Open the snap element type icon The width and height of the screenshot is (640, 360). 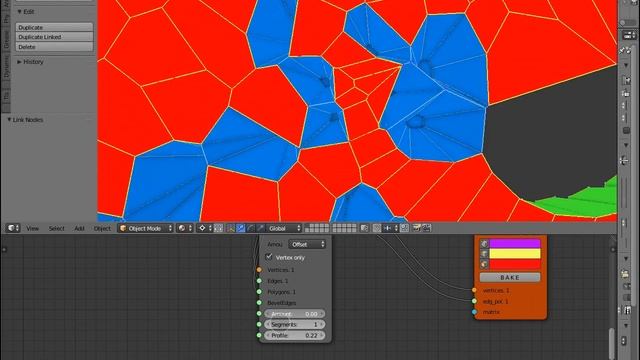coord(390,228)
